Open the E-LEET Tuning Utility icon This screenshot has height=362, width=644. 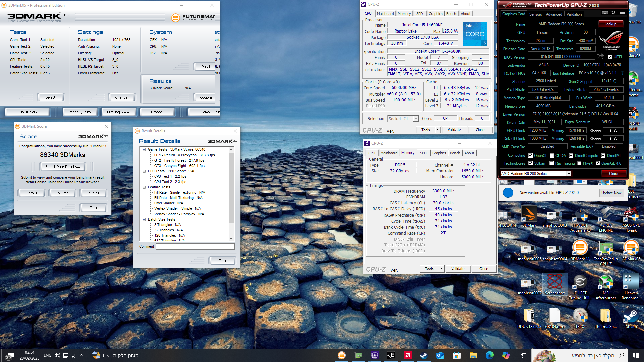click(580, 287)
